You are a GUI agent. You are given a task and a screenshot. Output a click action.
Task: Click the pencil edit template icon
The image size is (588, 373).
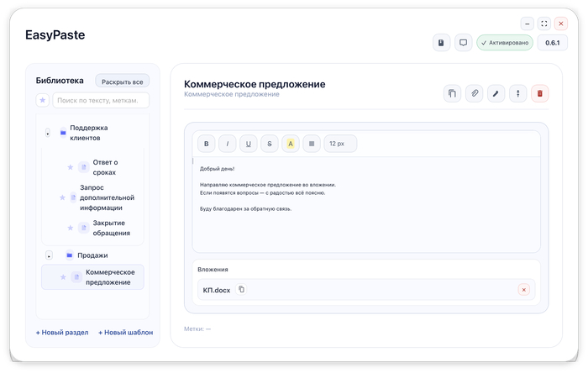496,94
